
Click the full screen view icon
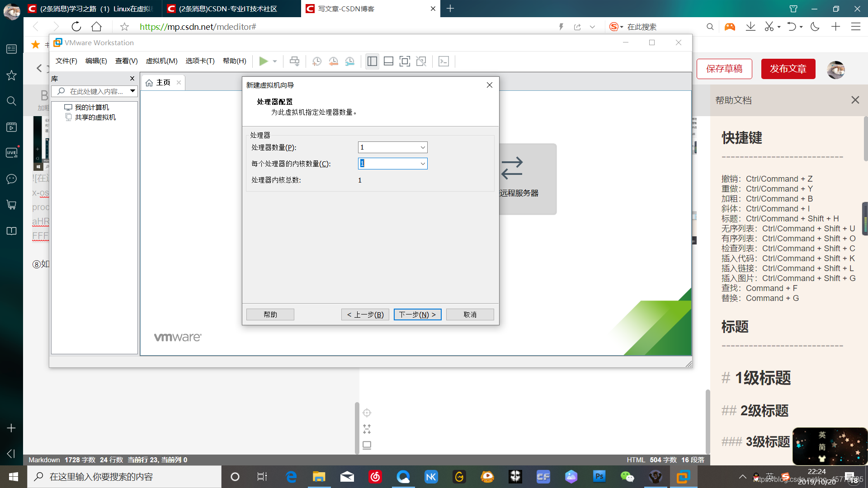[405, 61]
